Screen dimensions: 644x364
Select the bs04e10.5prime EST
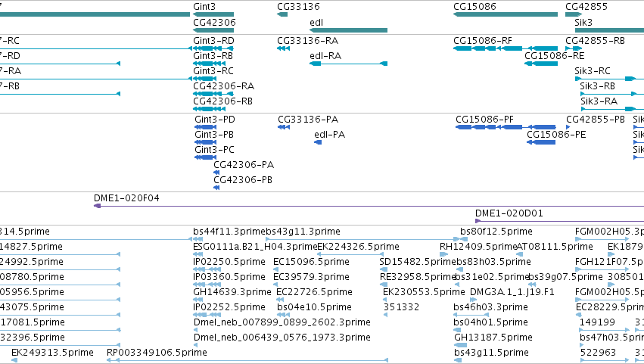[283, 315]
